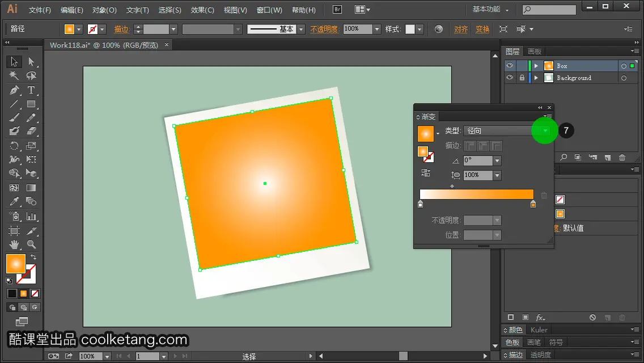Select the Pen tool

[x=14, y=90]
